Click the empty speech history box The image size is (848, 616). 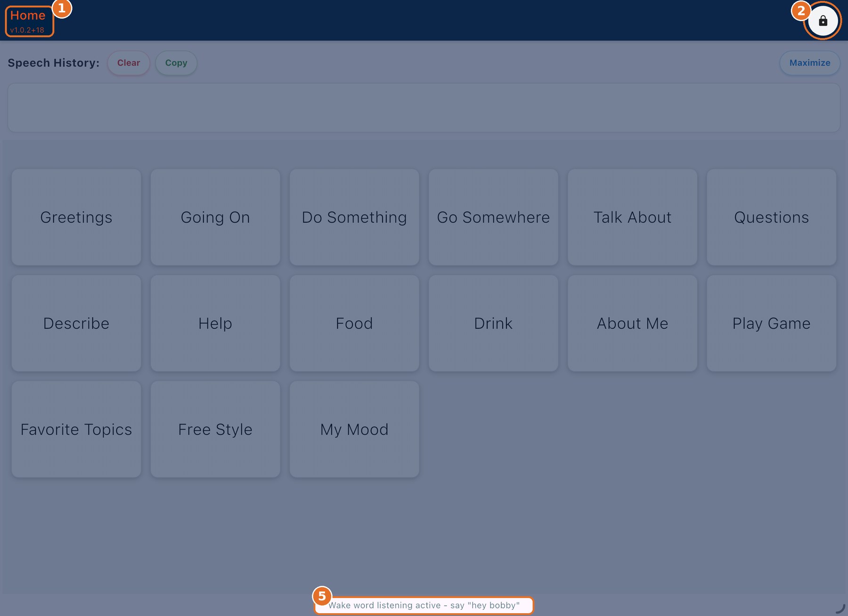[x=424, y=107]
